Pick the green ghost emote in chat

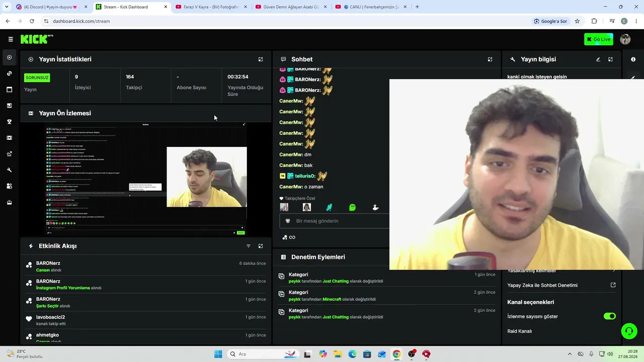(352, 207)
